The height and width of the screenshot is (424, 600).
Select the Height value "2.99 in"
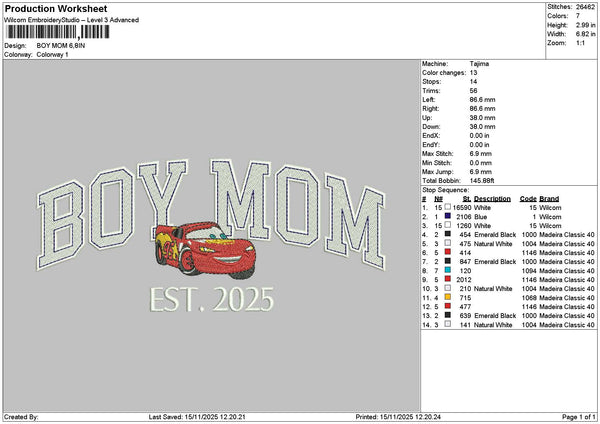pyautogui.click(x=585, y=25)
